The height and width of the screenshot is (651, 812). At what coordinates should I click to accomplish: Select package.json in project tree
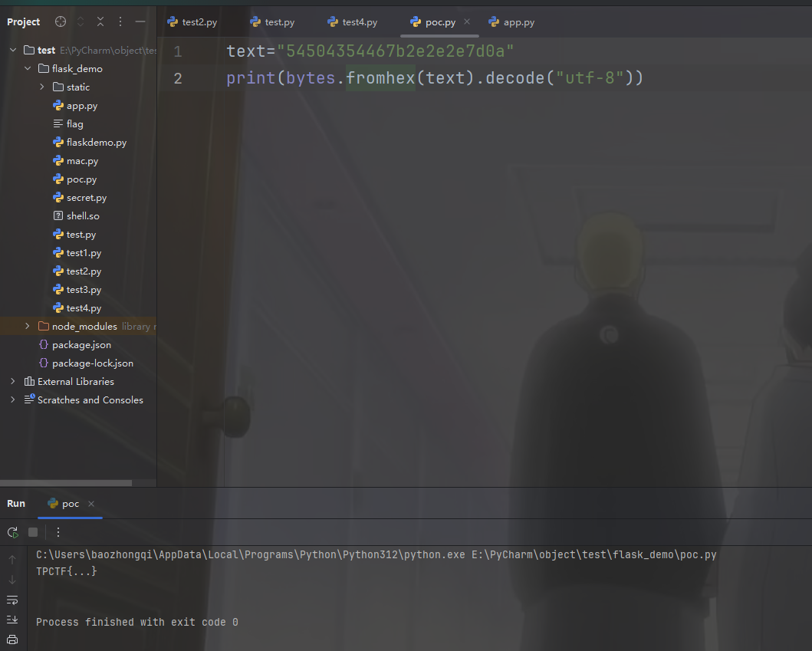click(x=81, y=345)
